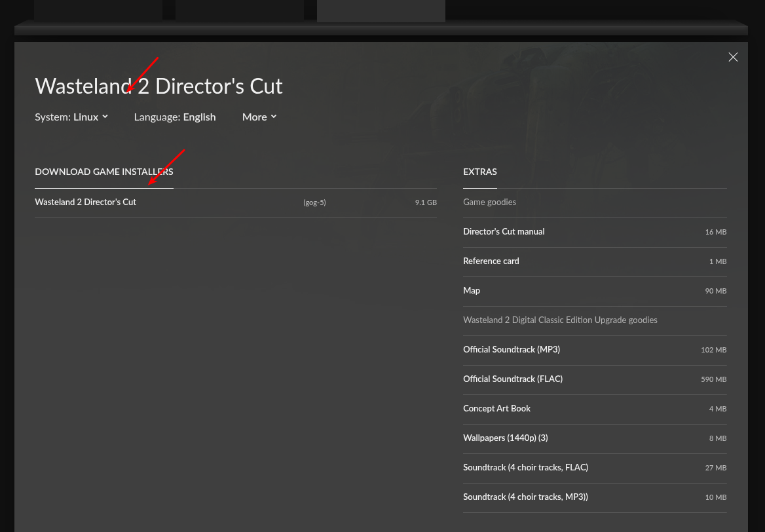Click the 102 MB size value

tap(714, 350)
